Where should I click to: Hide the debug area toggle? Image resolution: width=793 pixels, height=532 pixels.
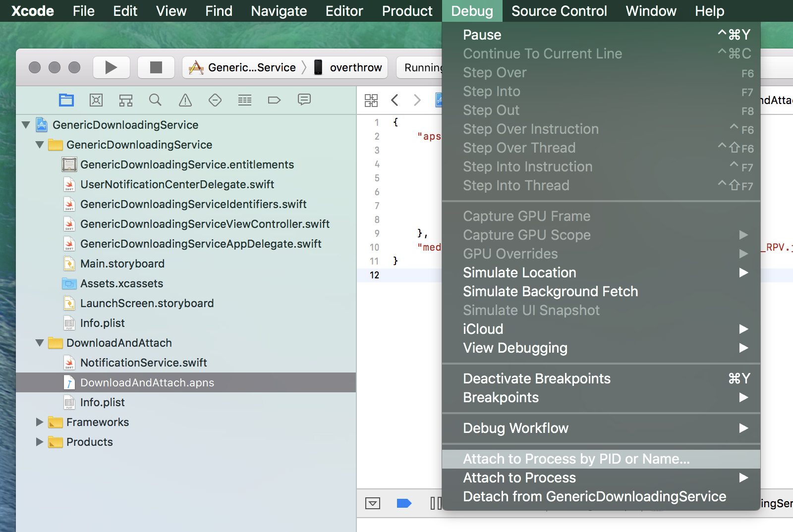tap(373, 504)
